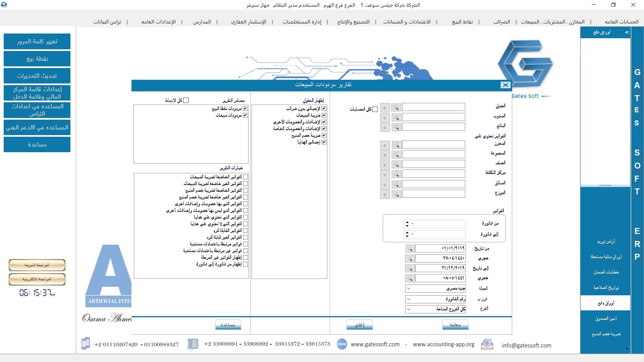Uncheck إجمالي الهدايا field checkbox
644x362 pixels.
(x=324, y=142)
